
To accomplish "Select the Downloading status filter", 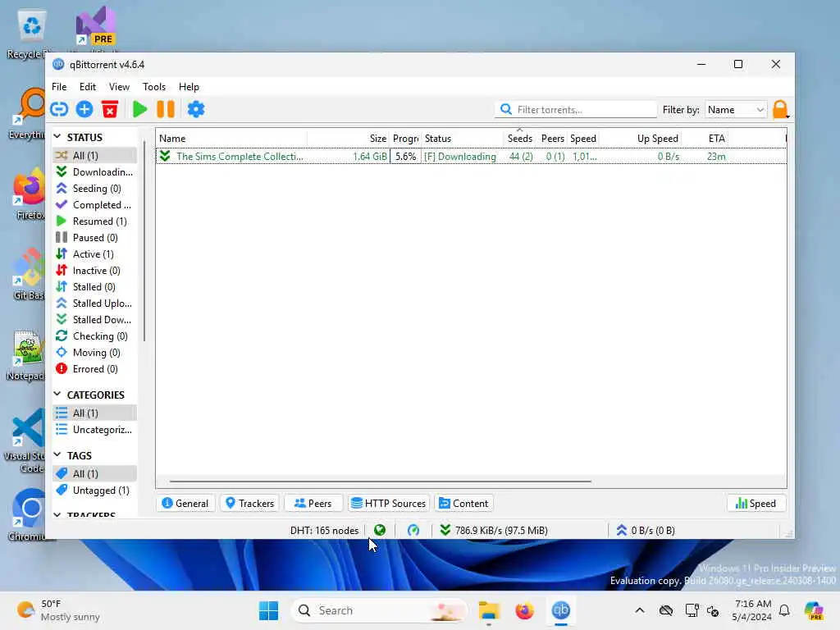I will click(95, 172).
